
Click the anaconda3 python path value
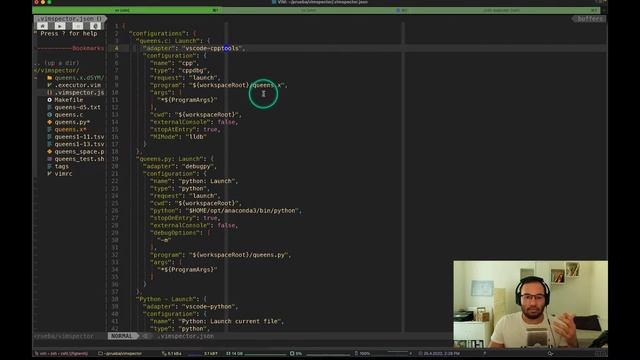click(x=242, y=211)
